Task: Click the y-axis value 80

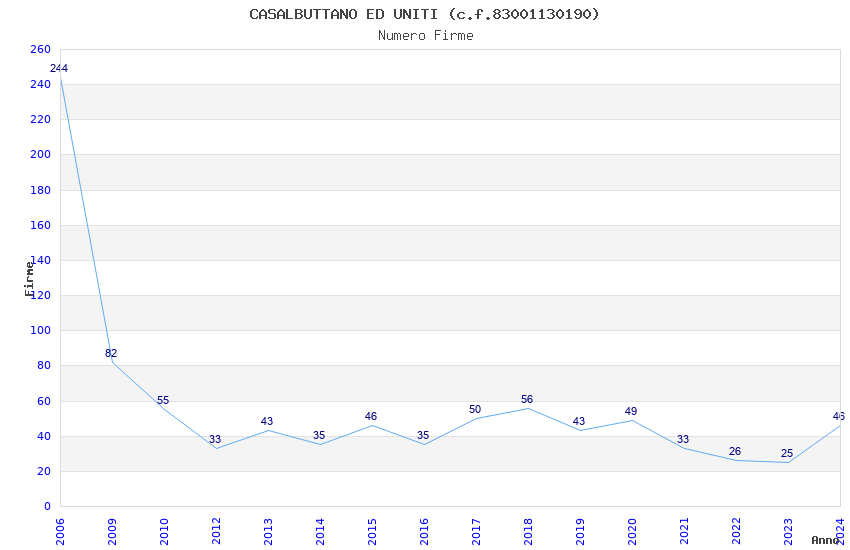Action: pos(44,366)
